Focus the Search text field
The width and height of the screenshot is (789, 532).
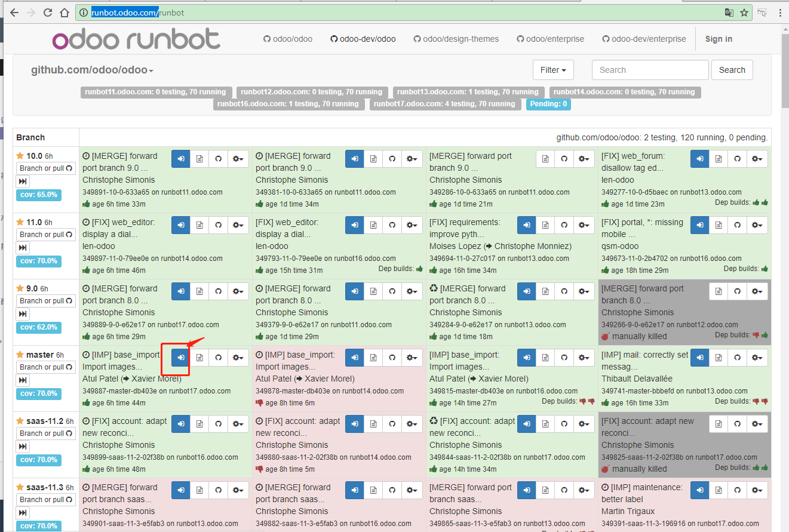pyautogui.click(x=650, y=70)
